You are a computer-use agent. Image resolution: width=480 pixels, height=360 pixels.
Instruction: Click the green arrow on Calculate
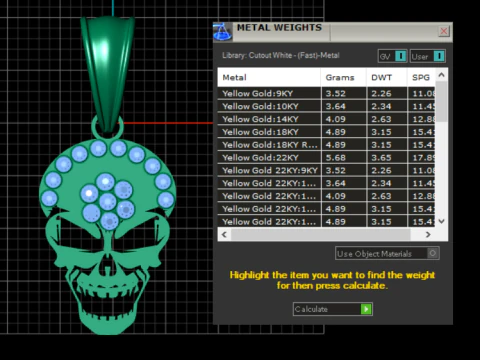[x=366, y=309]
